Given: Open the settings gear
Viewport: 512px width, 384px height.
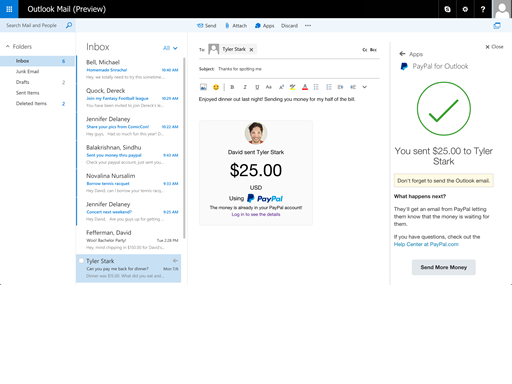Looking at the screenshot, I should 465,9.
